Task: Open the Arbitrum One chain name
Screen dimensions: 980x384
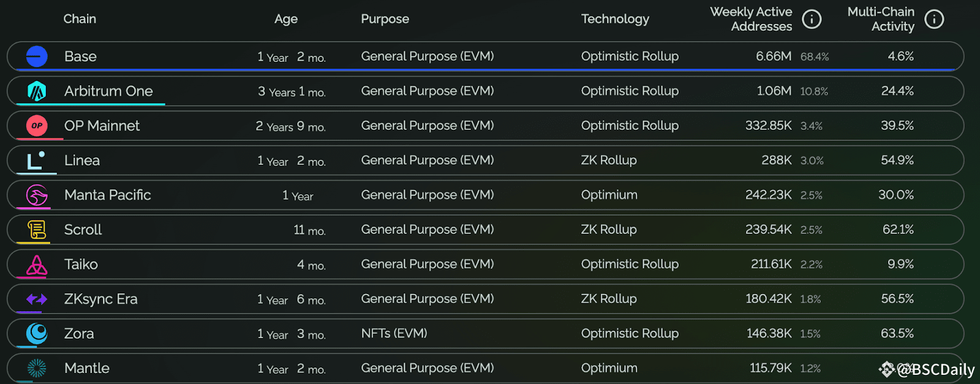Action: pyautogui.click(x=108, y=91)
